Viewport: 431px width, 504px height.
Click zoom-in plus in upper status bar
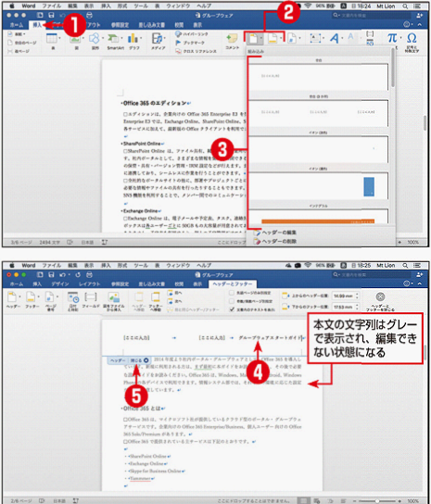tap(399, 242)
